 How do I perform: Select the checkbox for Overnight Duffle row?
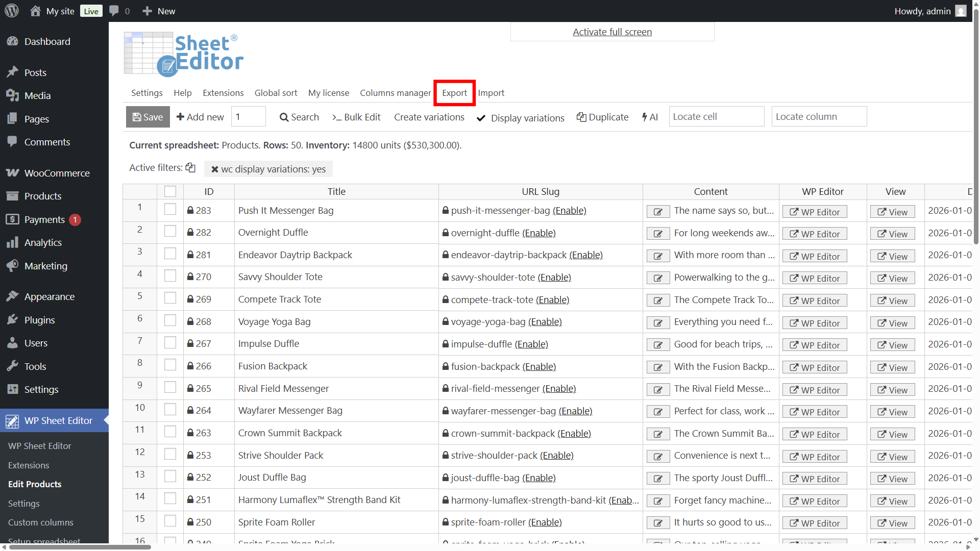170,232
